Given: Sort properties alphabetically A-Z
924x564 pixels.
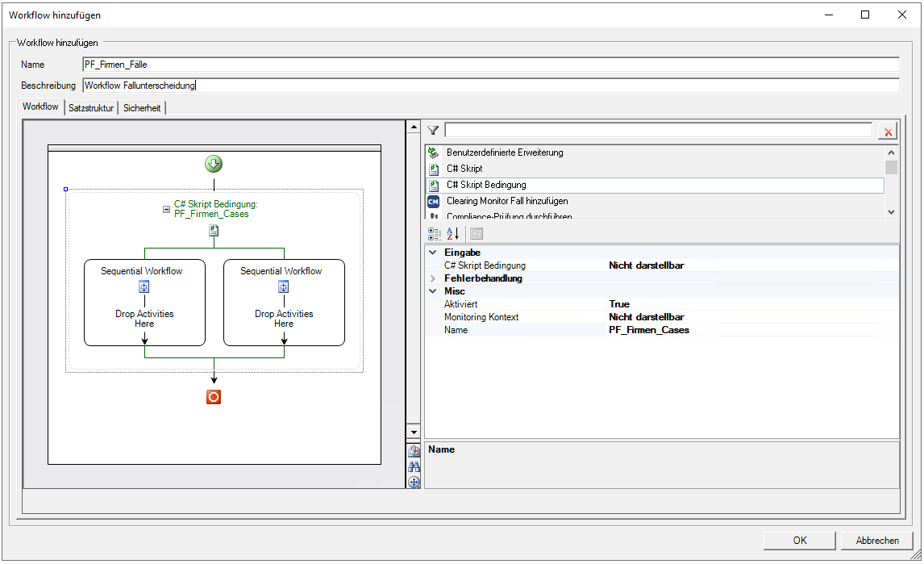Looking at the screenshot, I should coord(452,234).
